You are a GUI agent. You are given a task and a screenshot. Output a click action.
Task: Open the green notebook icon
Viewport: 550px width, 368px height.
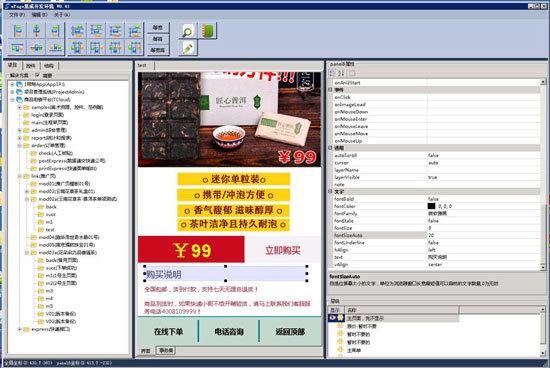(208, 31)
